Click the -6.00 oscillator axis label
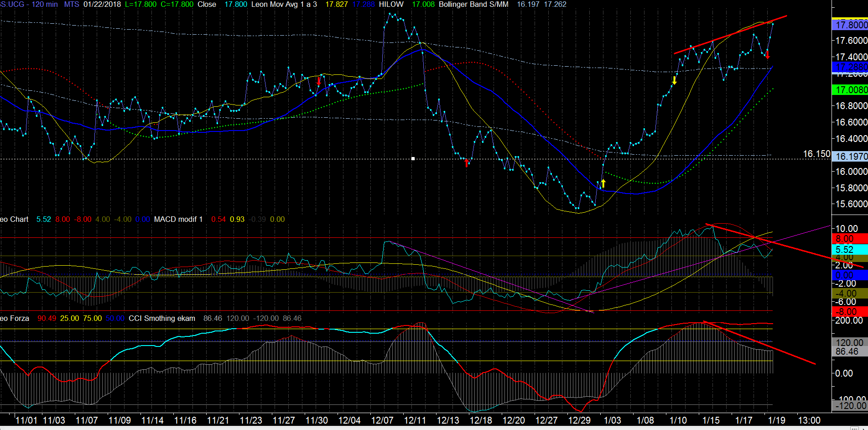868x430 pixels. pos(845,302)
